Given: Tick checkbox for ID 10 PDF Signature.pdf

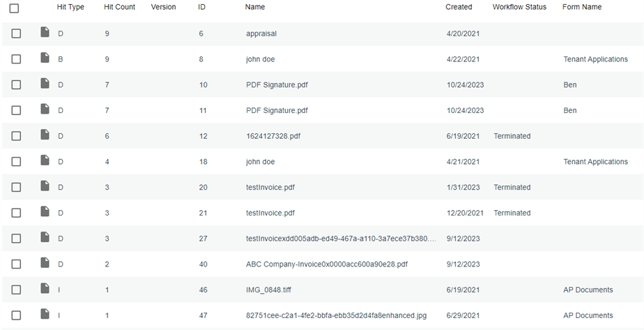Looking at the screenshot, I should [x=16, y=84].
